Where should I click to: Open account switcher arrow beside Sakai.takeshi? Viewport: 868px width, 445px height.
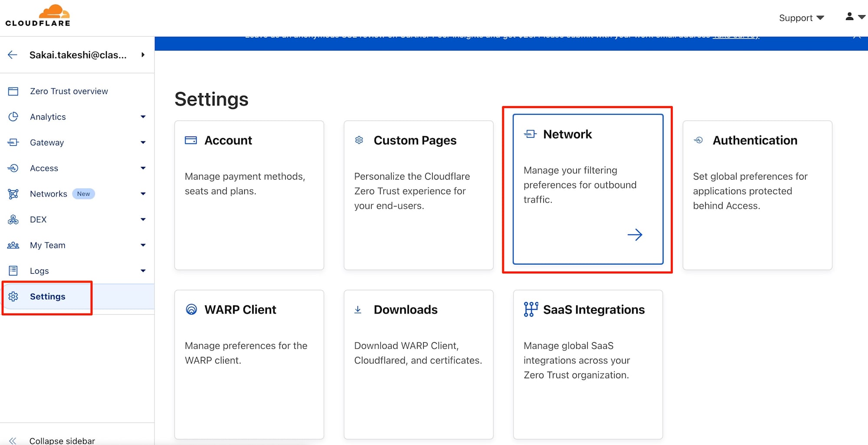pos(143,55)
